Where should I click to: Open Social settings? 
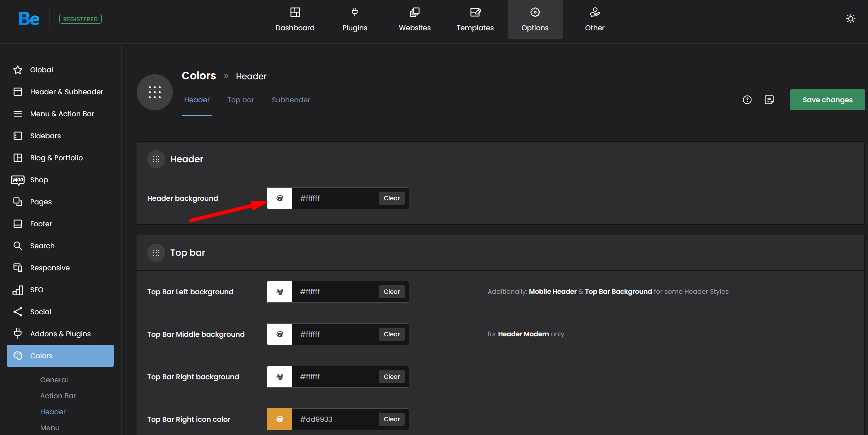pos(60,312)
